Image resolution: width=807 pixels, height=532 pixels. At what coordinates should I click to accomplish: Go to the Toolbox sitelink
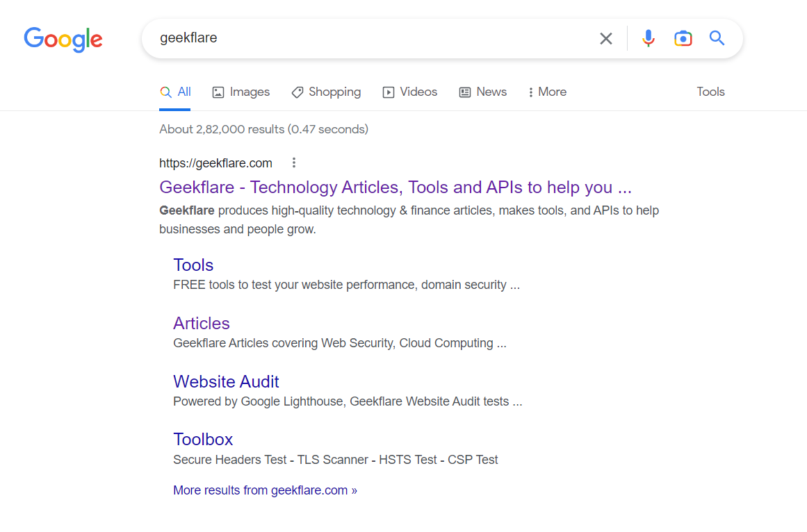[x=203, y=440]
